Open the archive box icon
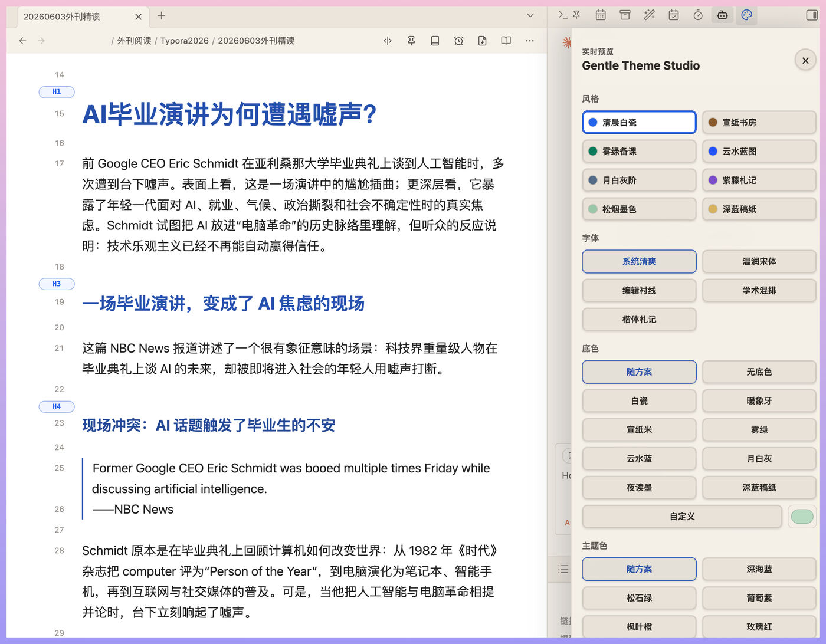This screenshot has width=826, height=644. point(625,15)
